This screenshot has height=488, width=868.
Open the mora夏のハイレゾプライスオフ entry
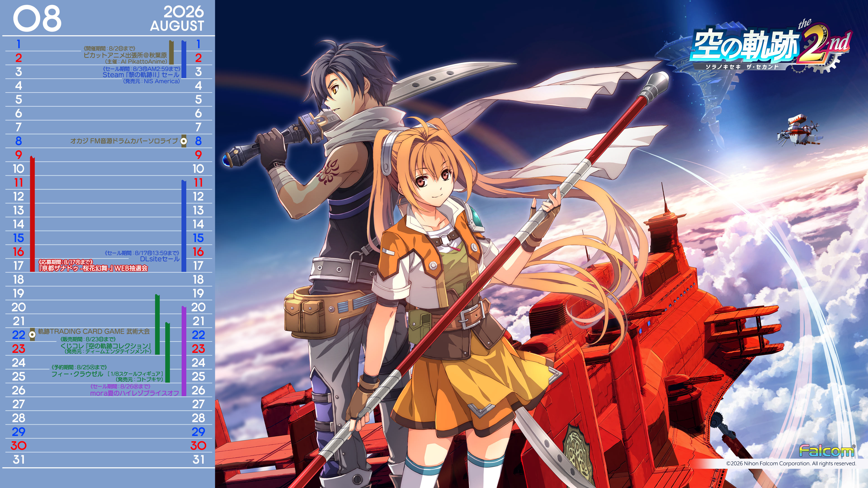tap(134, 393)
